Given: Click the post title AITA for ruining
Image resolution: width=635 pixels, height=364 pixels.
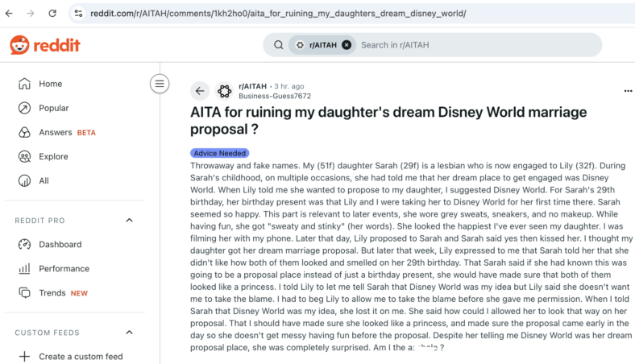Looking at the screenshot, I should click(x=388, y=120).
